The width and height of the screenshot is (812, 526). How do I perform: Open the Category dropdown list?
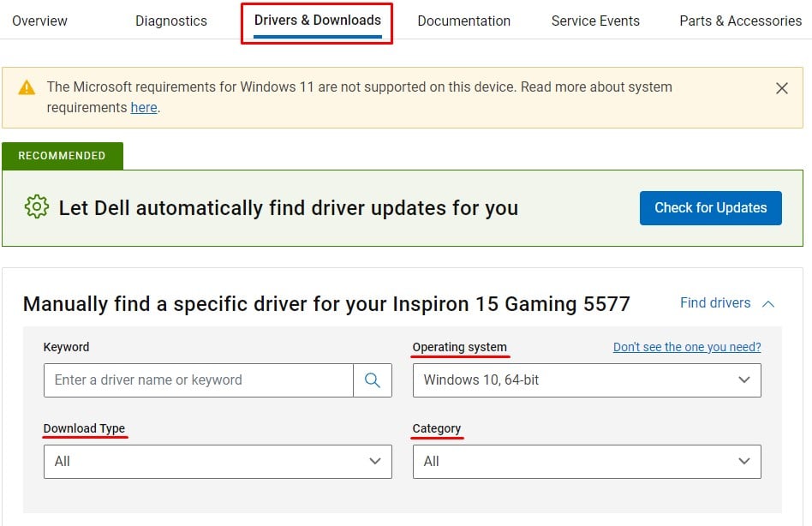[x=586, y=461]
